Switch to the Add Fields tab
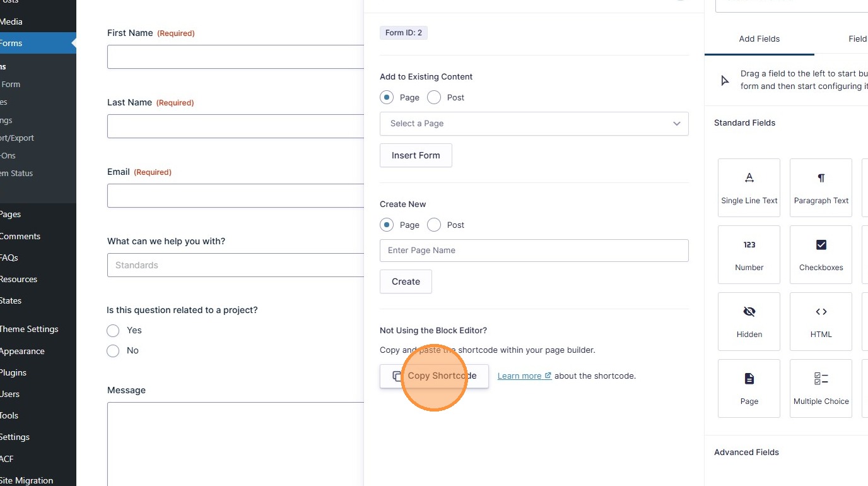Image resolution: width=868 pixels, height=486 pixels. [x=759, y=39]
